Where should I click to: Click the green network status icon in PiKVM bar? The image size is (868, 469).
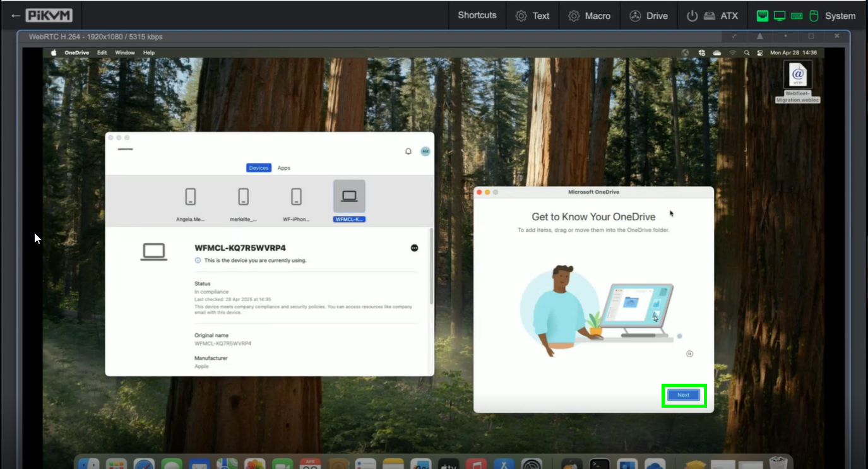[x=763, y=16]
